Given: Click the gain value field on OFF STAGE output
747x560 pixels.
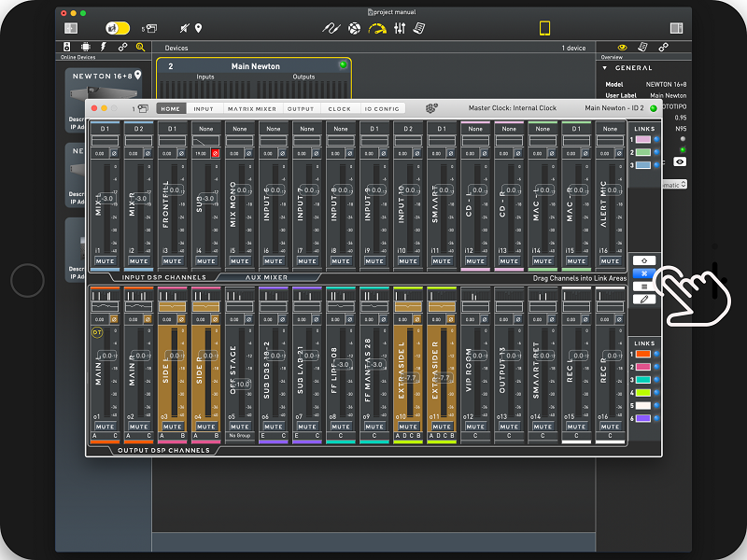Looking at the screenshot, I should (x=241, y=385).
